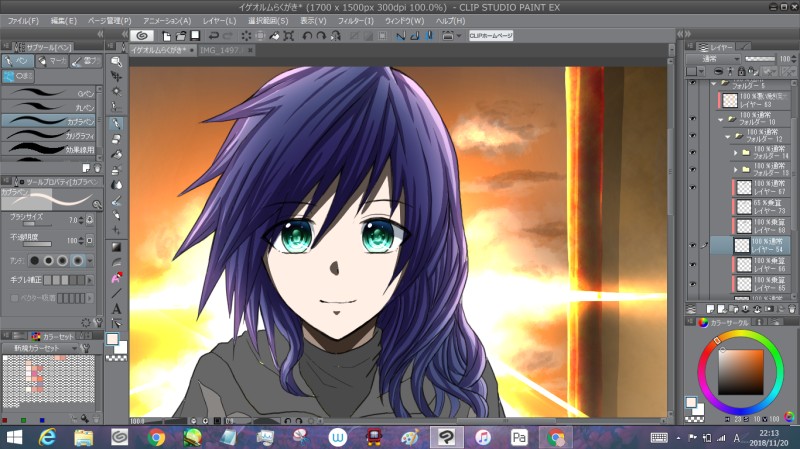Choose the strongest anti-aliasing circle option
The width and height of the screenshot is (800, 449).
[78, 261]
